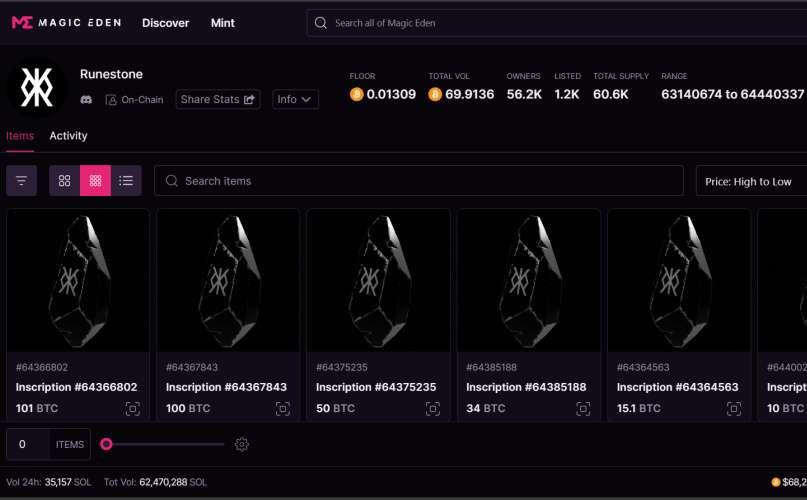Focus the Search items field
Image resolution: width=807 pixels, height=500 pixels.
coord(418,181)
